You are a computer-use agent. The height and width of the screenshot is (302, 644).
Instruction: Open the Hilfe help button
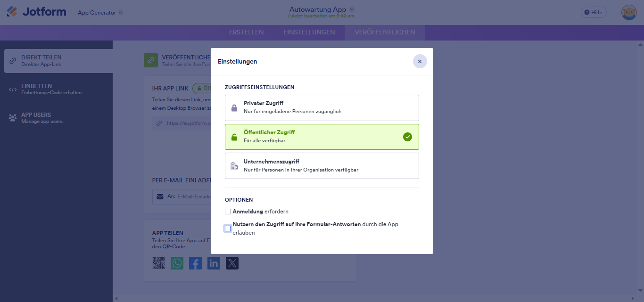point(594,13)
